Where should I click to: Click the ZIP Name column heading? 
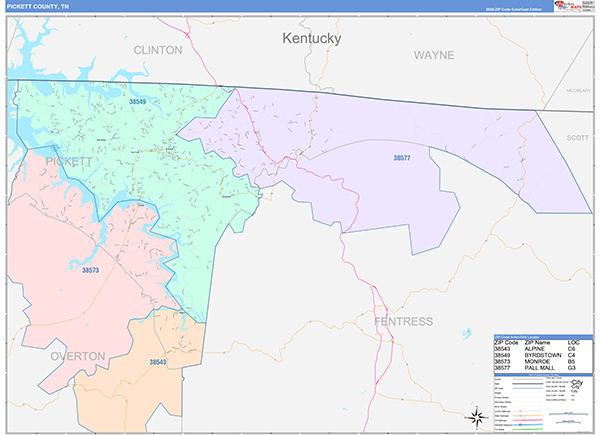[537, 342]
